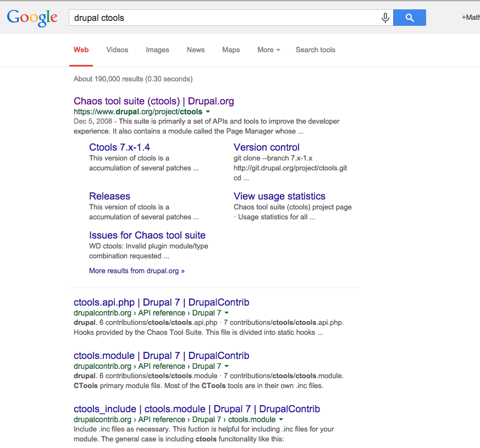Open 'ctools_include | ctools.module' result

tap(197, 409)
